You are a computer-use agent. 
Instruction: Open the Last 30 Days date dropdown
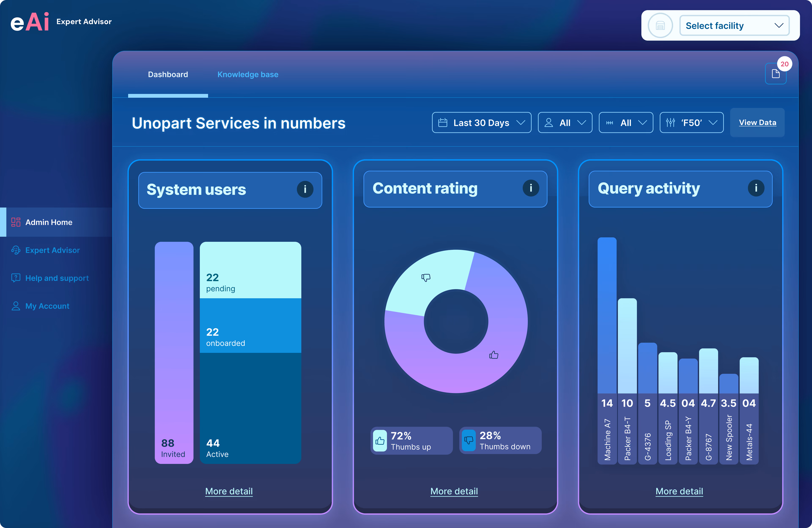point(481,122)
